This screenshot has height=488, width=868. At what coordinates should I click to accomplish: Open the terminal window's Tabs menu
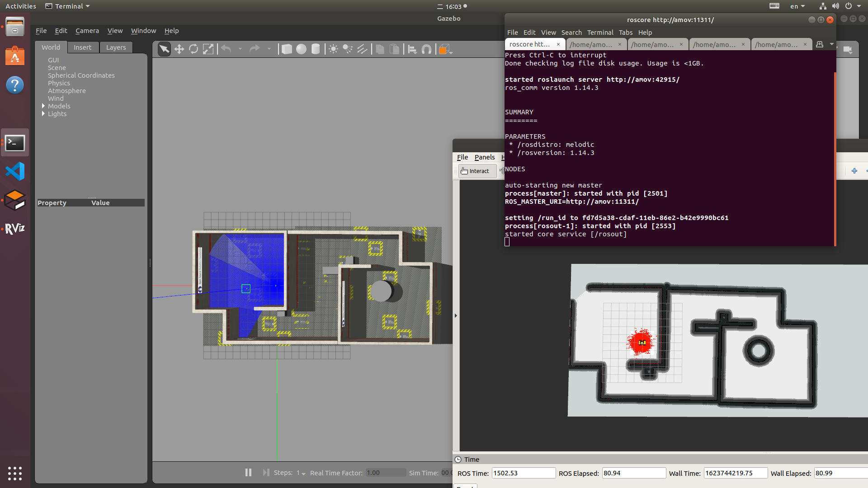pos(626,33)
